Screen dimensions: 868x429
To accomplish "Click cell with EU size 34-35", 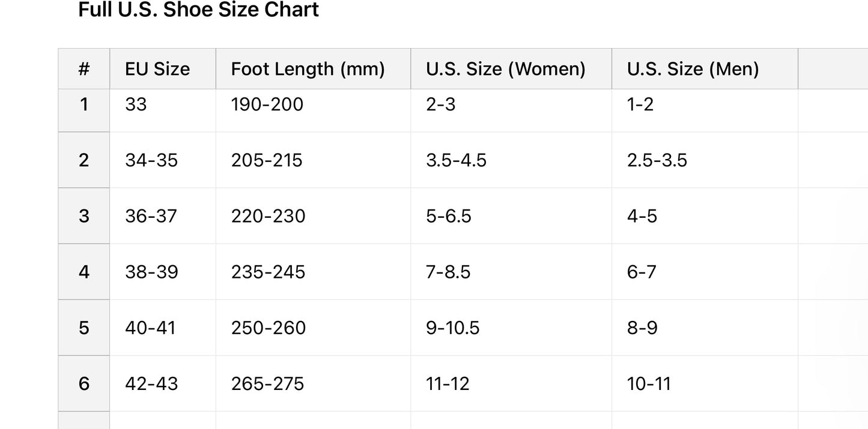I will tap(163, 160).
